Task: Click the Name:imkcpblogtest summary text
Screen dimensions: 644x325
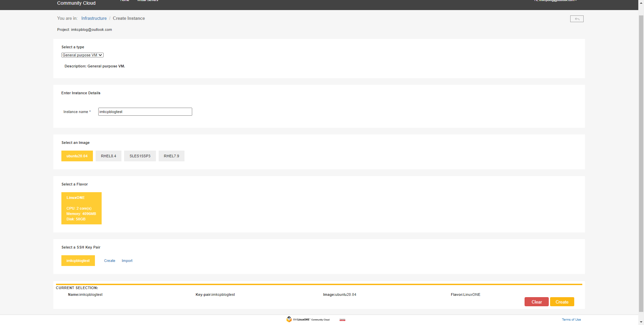Action: (85, 294)
